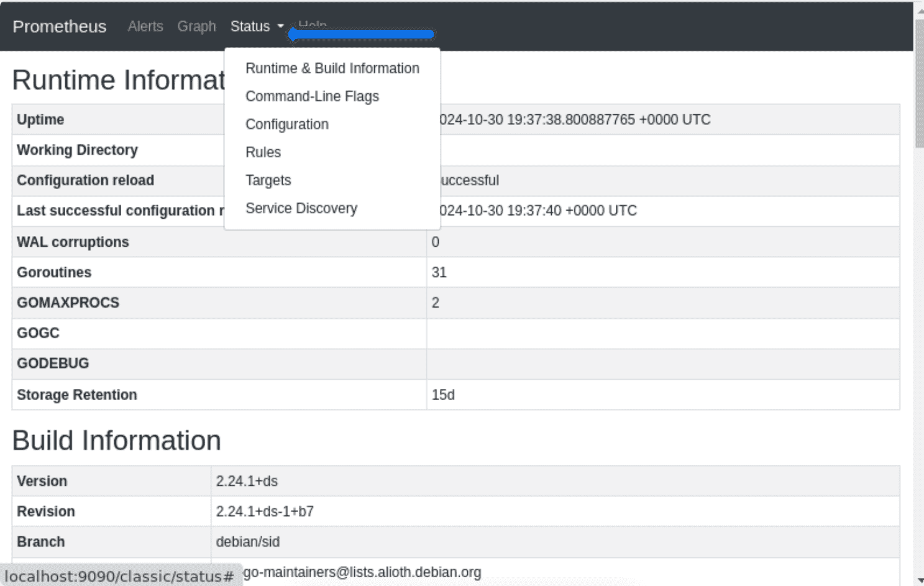Screen dimensions: 924x586
Task: Click the vertical scrollbar thumb
Action: pos(919,81)
